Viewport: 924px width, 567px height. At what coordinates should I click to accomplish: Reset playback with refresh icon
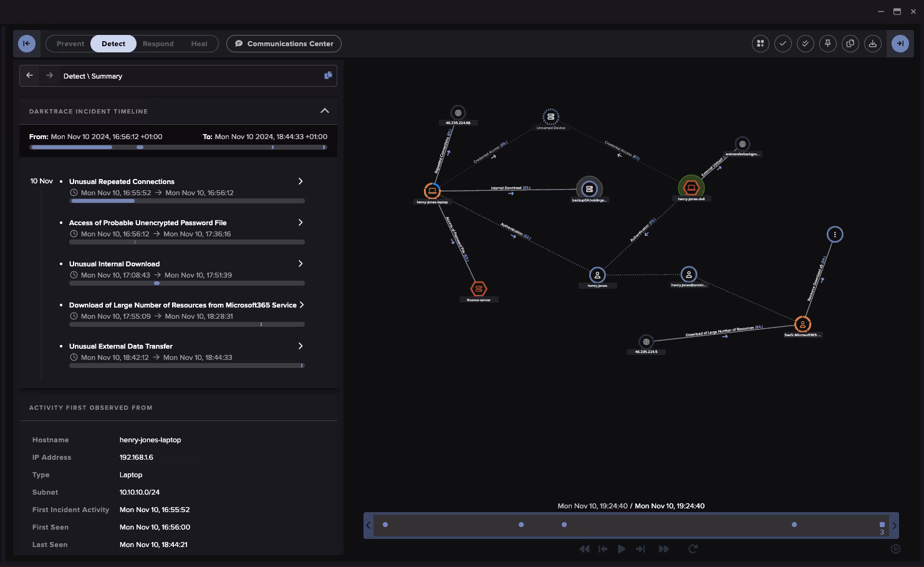[693, 549]
